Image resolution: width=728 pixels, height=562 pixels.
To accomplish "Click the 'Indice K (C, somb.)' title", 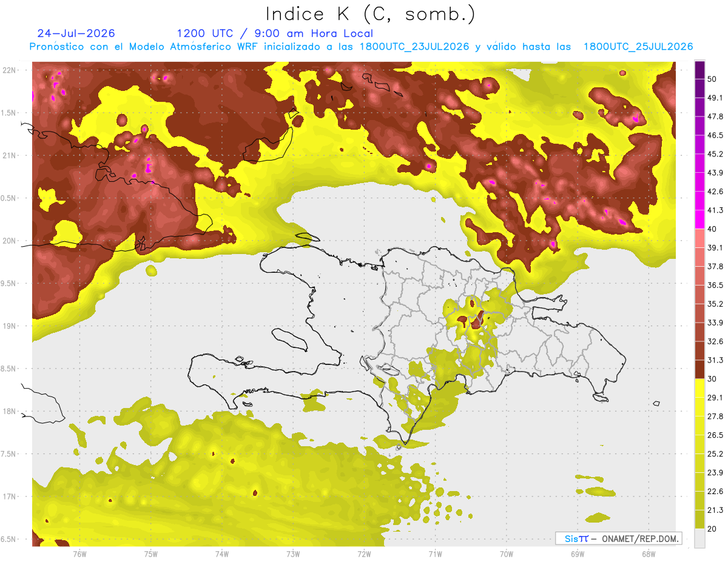I will 370,14.
